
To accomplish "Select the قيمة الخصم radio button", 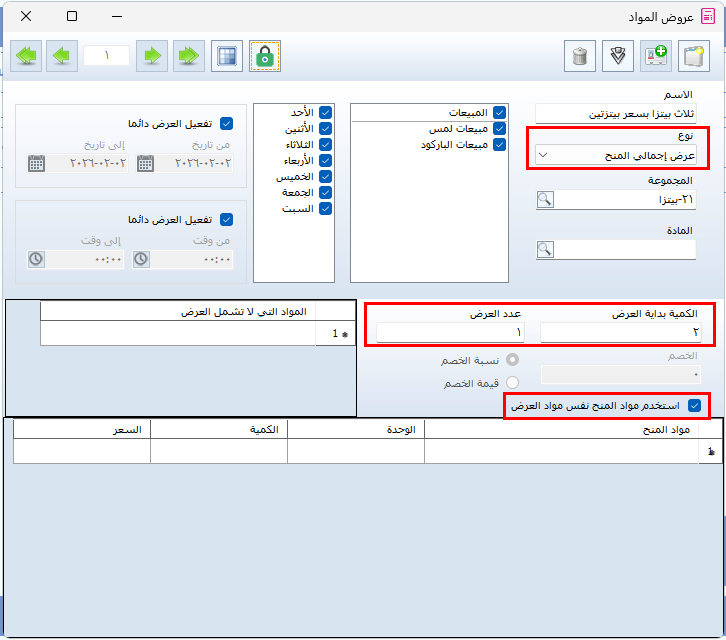I will [513, 382].
